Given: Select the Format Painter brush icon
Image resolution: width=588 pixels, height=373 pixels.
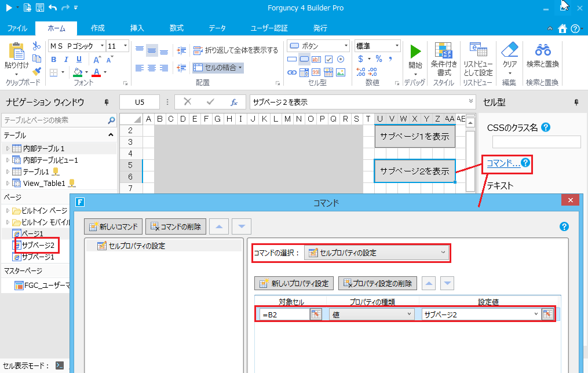Looking at the screenshot, I should pos(36,71).
